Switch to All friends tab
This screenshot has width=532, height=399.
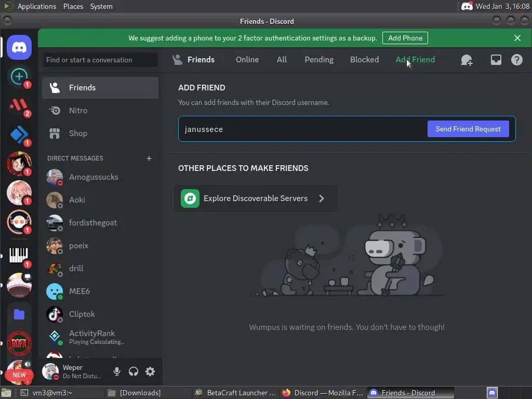282,60
